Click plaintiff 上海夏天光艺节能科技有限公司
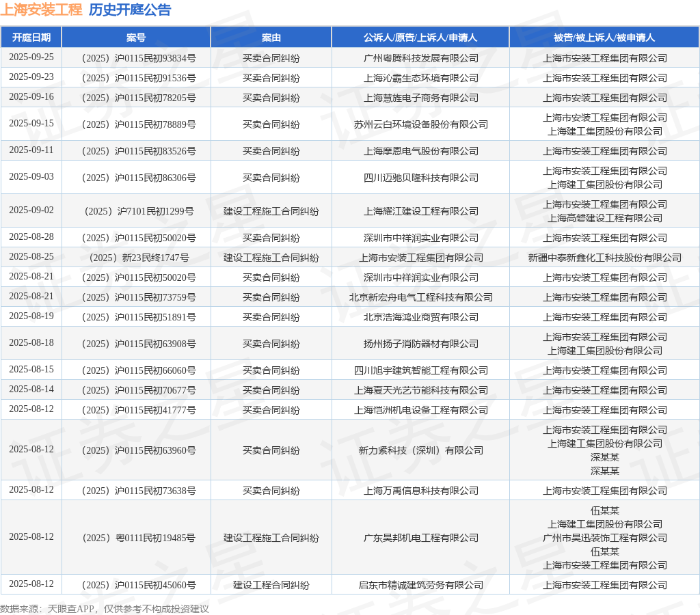700x615 pixels. (x=421, y=390)
